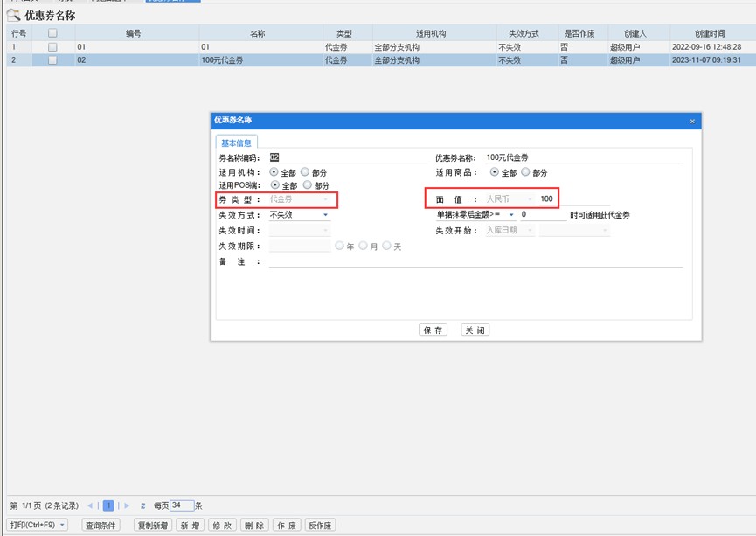Sort by the 创建时间 column header
The height and width of the screenshot is (536, 756).
tap(709, 33)
